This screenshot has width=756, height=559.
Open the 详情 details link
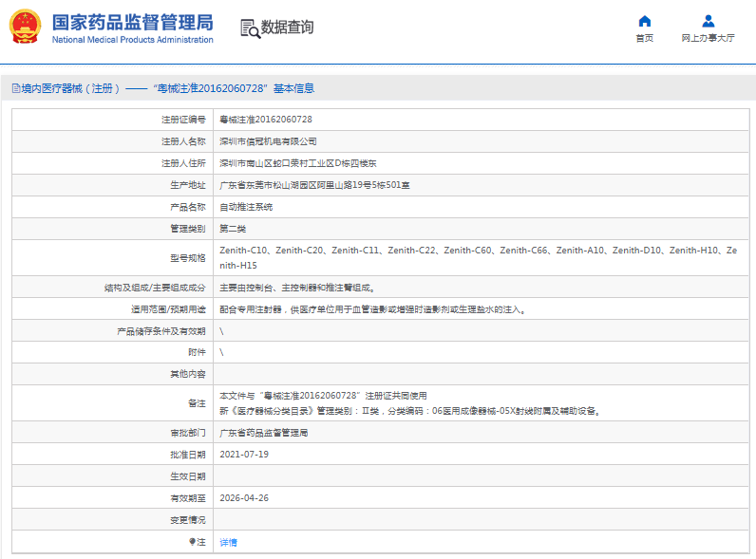[x=228, y=542]
